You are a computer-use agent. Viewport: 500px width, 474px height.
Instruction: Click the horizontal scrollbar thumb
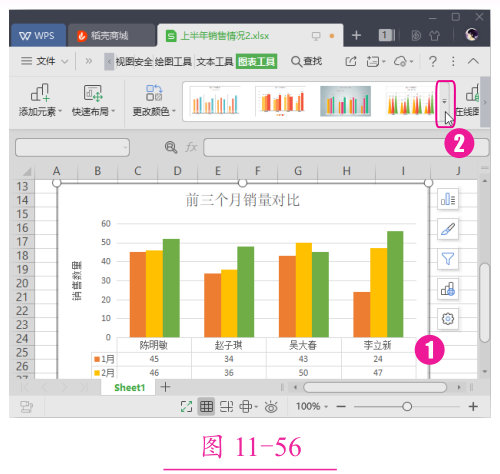[x=375, y=387]
